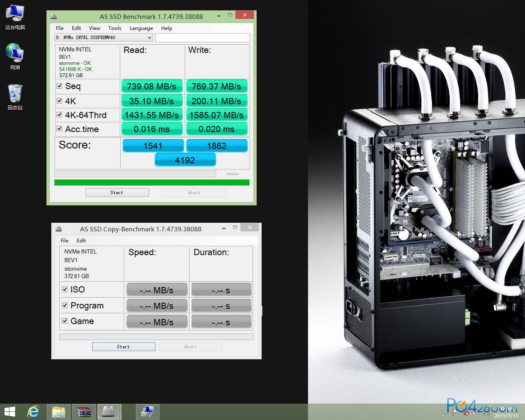525x420 pixels.
Task: Open the File menu in AS SSD Benchmark
Action: 59,28
